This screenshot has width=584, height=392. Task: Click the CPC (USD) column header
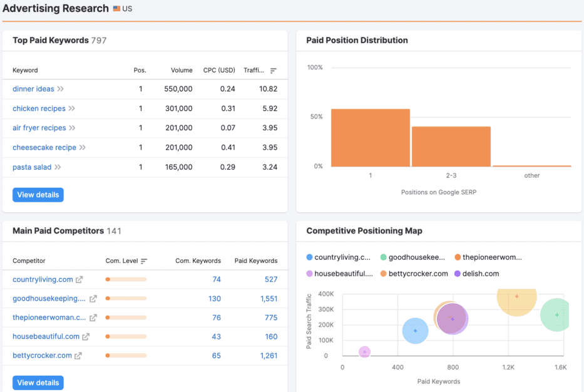[x=219, y=70]
